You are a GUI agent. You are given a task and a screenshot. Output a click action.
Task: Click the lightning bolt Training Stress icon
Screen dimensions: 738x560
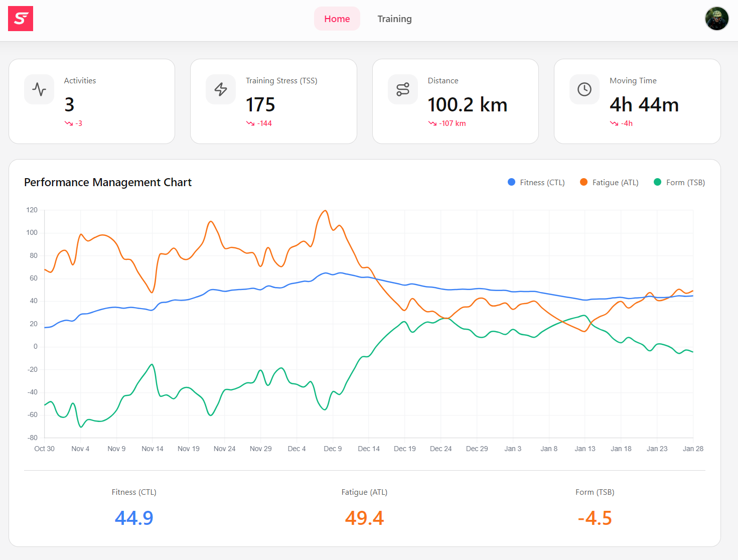click(221, 89)
